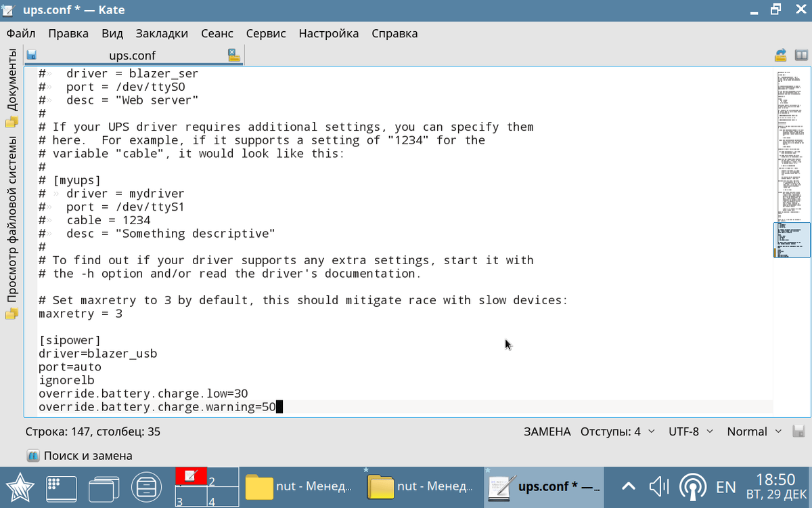This screenshot has height=508, width=812.
Task: Open the Правка menu
Action: (68, 33)
